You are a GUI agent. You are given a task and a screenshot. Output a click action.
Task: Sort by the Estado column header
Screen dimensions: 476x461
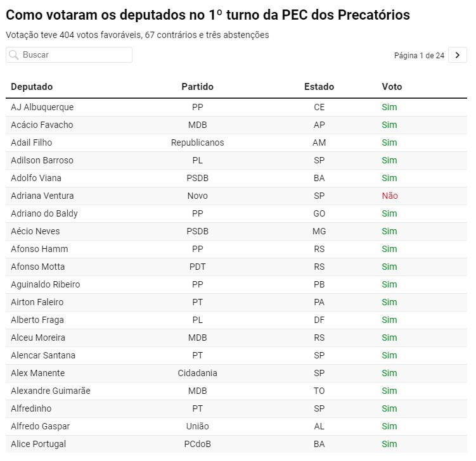[x=319, y=87]
